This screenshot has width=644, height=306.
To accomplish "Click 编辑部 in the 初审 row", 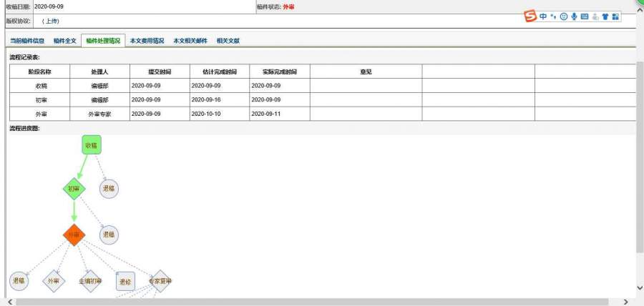I will [x=99, y=99].
